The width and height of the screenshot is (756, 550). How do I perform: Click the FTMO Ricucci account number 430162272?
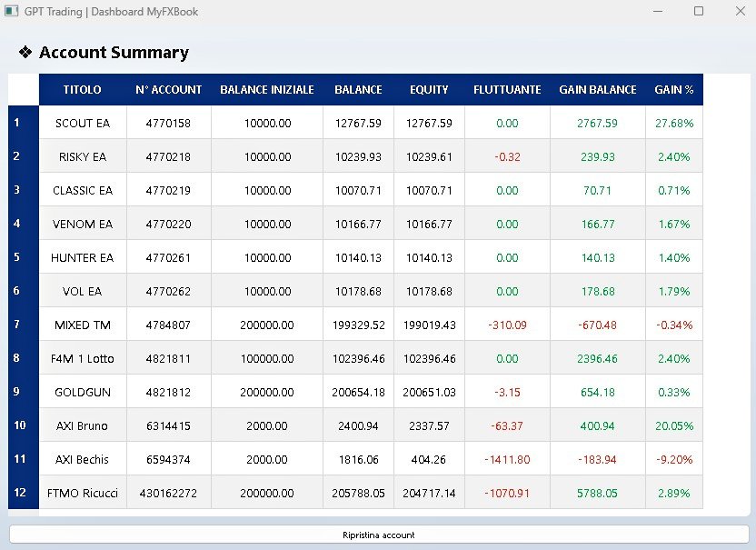[169, 493]
